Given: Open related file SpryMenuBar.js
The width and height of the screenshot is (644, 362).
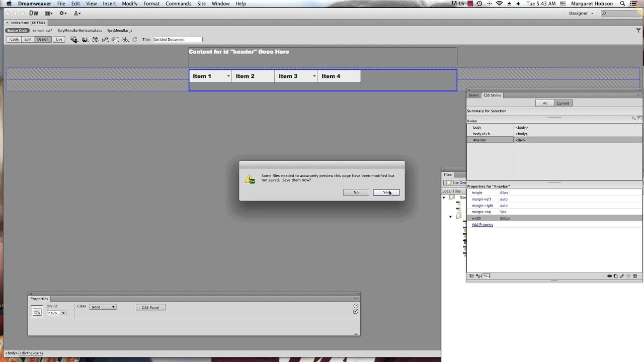Looking at the screenshot, I should (119, 31).
